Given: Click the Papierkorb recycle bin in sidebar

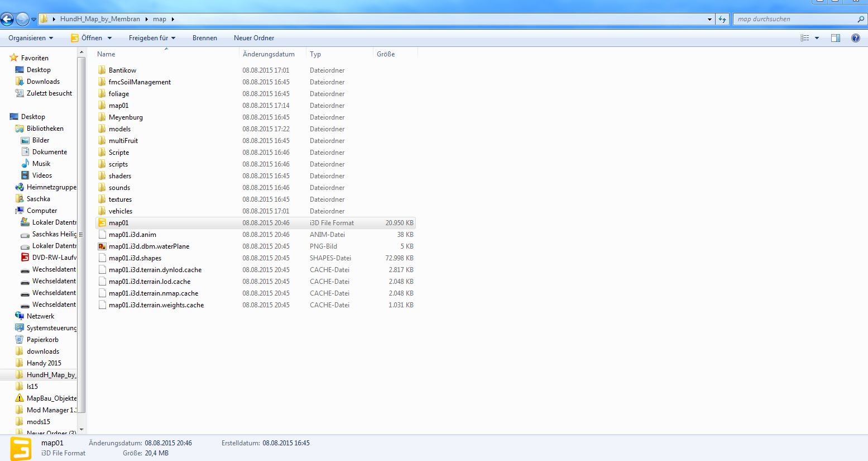Looking at the screenshot, I should pyautogui.click(x=42, y=340).
